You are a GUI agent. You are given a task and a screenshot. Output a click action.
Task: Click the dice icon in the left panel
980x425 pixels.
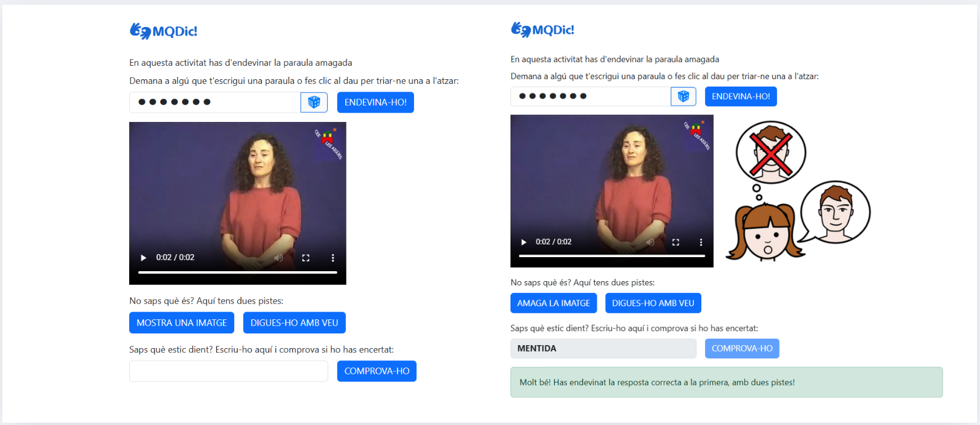pos(314,102)
